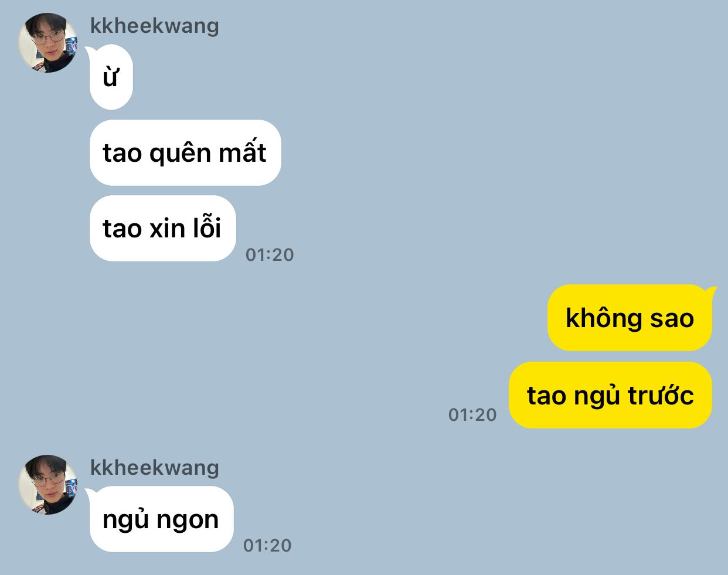728x575 pixels.
Task: Select the yellow "không sao" message bubble
Action: pyautogui.click(x=631, y=318)
